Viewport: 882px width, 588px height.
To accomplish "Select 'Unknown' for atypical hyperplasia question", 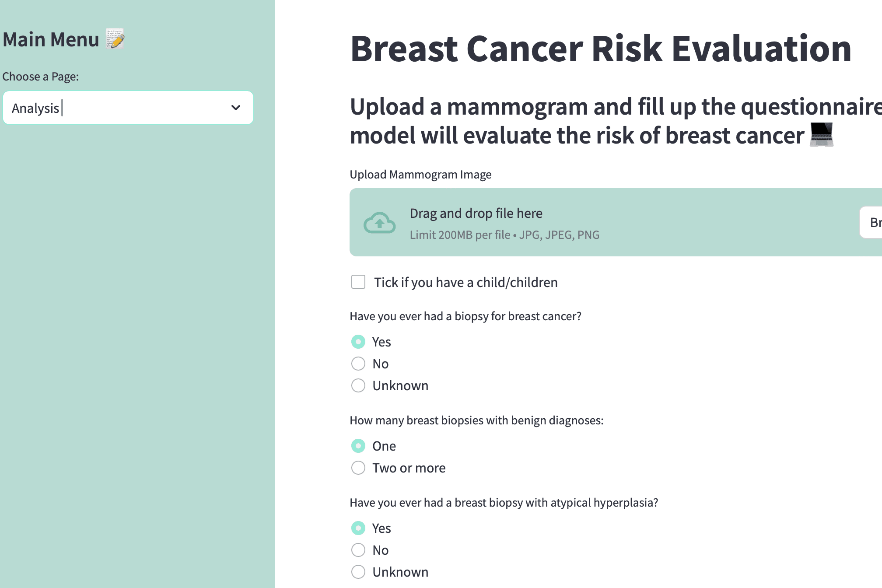I will point(358,572).
